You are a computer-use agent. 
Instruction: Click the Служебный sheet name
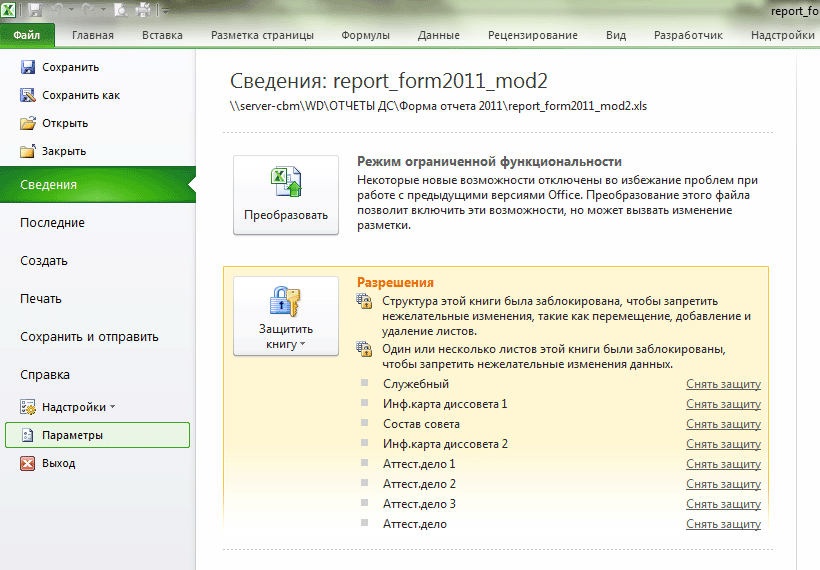point(416,384)
